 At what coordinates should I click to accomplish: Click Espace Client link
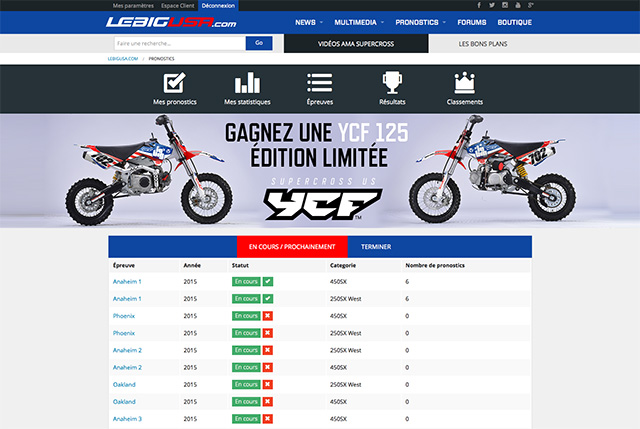[x=178, y=6]
